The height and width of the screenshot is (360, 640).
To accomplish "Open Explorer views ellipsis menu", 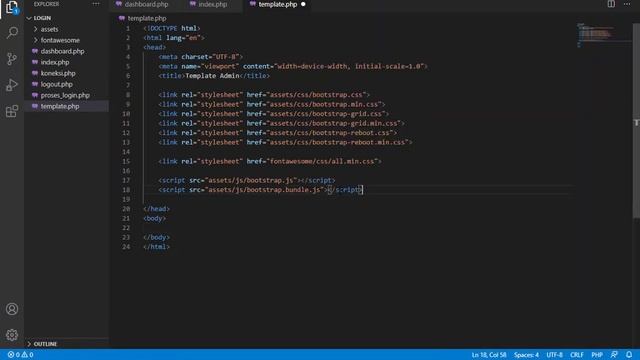I will (x=96, y=4).
